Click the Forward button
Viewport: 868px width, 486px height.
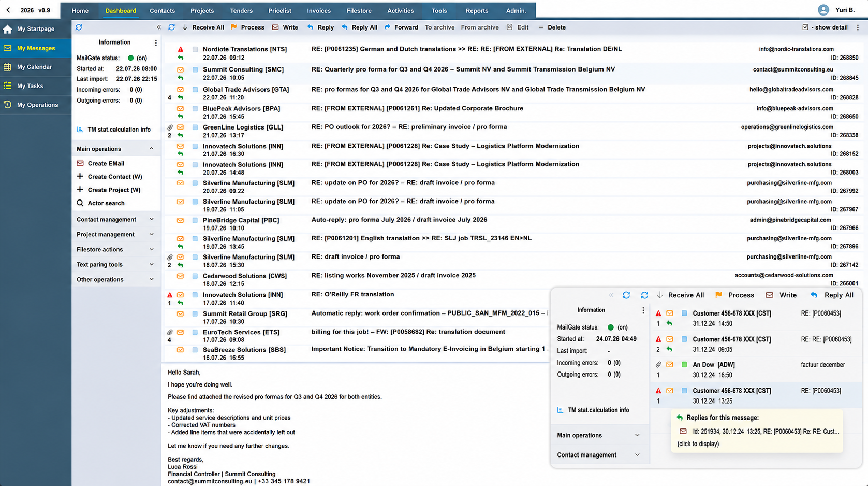[x=401, y=27]
